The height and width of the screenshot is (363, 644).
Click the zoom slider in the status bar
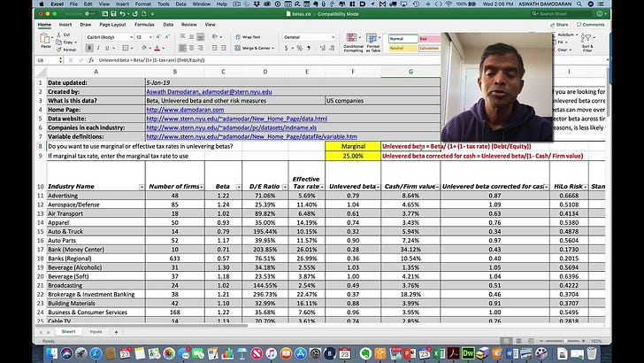click(x=565, y=341)
